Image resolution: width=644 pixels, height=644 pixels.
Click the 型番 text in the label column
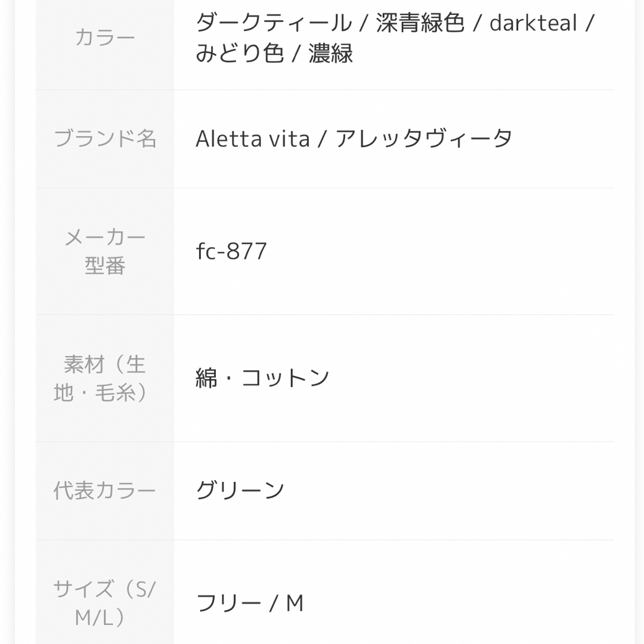click(x=105, y=266)
